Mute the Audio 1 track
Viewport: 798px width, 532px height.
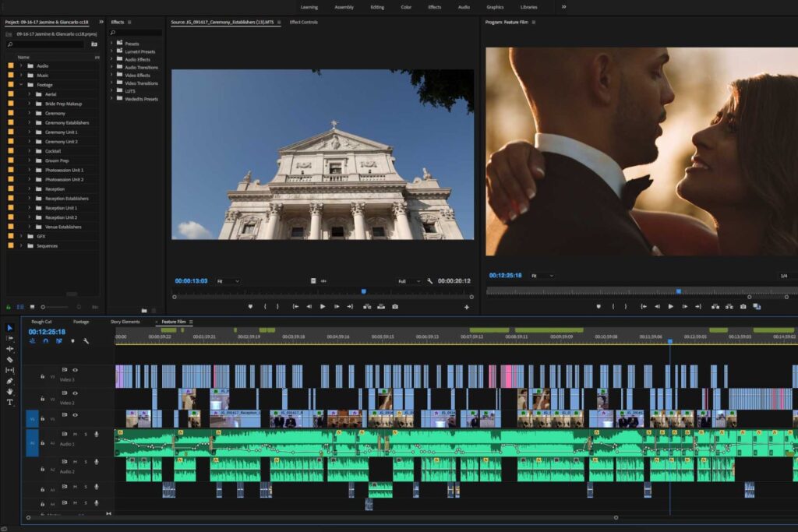tap(76, 434)
